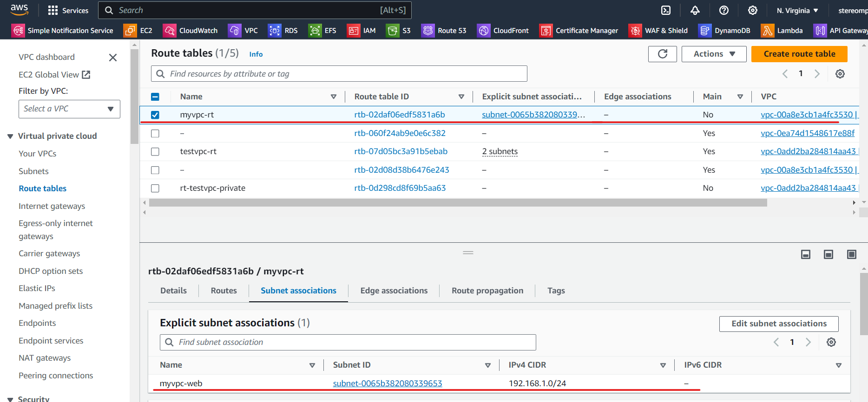868x402 pixels.
Task: Open route tables column preferences gear
Action: (840, 74)
